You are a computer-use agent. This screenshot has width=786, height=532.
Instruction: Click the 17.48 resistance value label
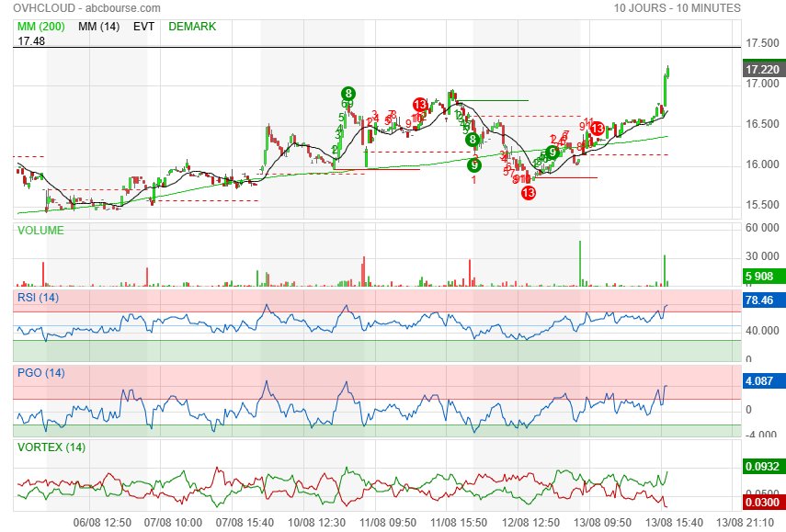pyautogui.click(x=31, y=41)
